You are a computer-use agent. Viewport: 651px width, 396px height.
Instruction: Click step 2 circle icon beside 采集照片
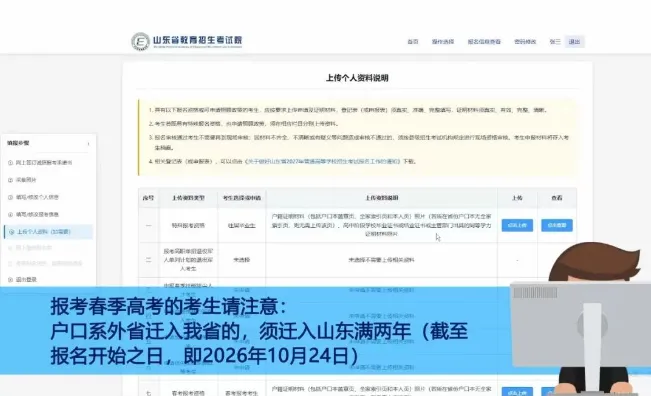(x=10, y=180)
